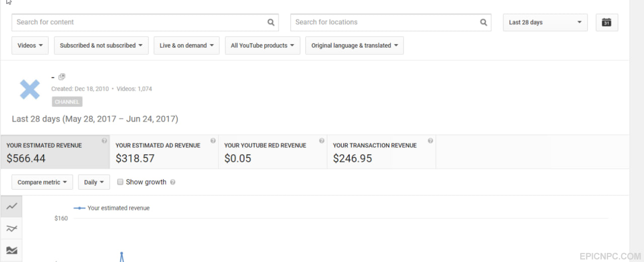644x262 pixels.
Task: Click the locations search magnifier icon
Action: [x=484, y=22]
